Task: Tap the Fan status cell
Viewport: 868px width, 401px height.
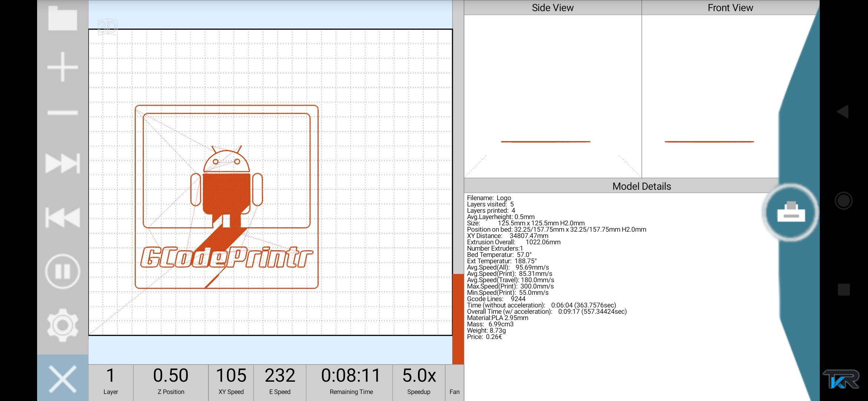Action: (x=454, y=382)
